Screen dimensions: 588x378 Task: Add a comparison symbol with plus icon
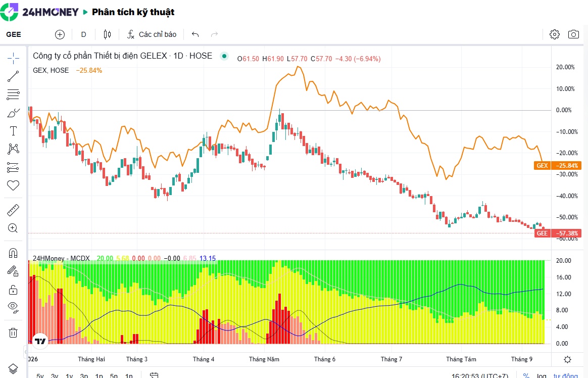[60, 34]
